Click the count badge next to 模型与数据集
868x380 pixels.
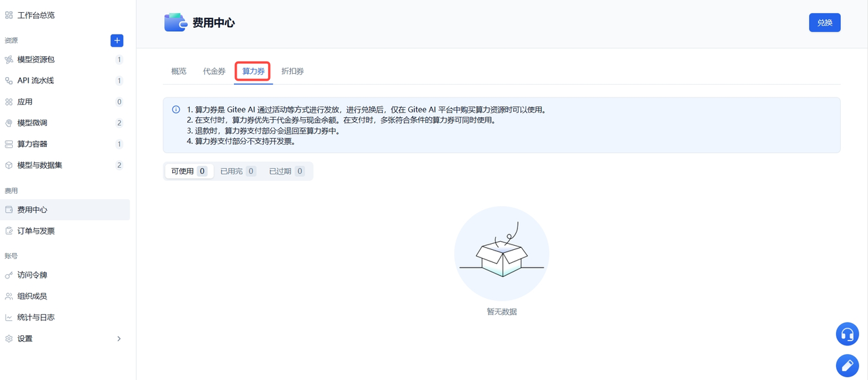click(x=119, y=165)
